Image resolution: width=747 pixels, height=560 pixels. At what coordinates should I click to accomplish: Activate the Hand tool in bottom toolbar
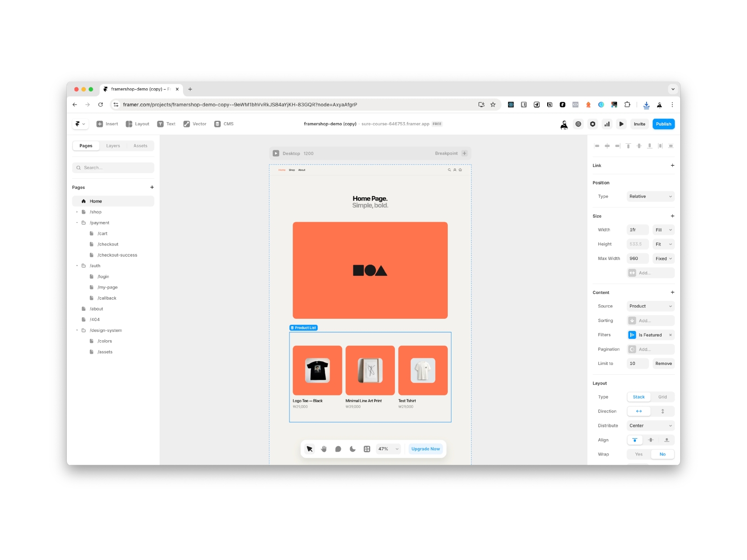coord(324,449)
